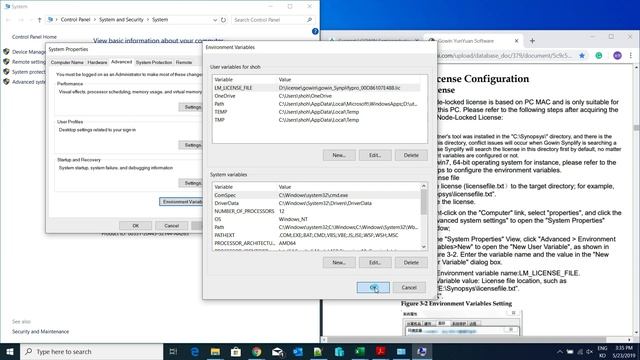Image resolution: width=640 pixels, height=360 pixels.
Task: Select the TEMP user variable row
Action: click(316, 112)
